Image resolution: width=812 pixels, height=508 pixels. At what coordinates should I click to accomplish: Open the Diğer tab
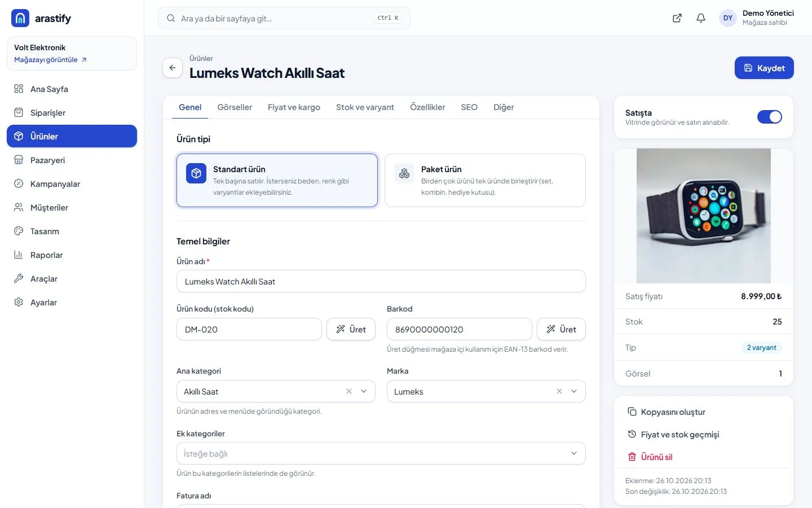coord(504,107)
